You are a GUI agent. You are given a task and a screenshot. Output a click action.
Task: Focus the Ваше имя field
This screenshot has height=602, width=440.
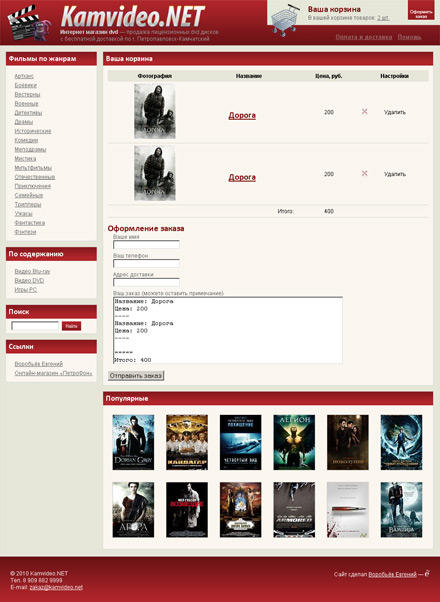[146, 245]
